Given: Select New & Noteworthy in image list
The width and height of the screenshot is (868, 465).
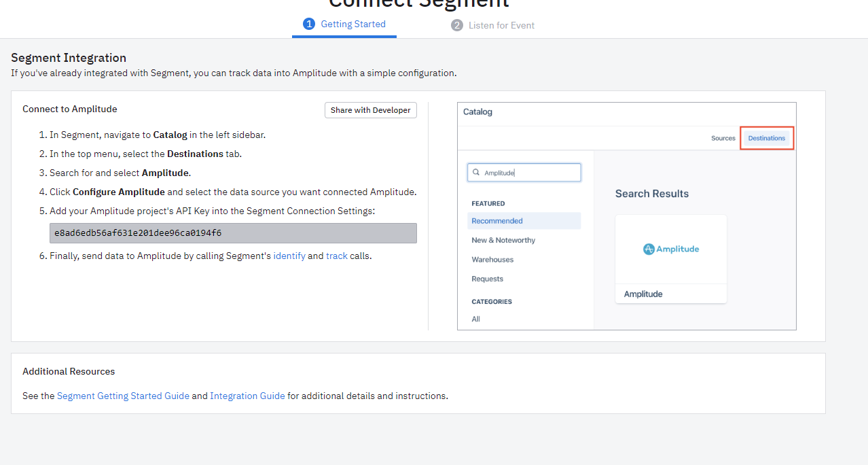Looking at the screenshot, I should (x=503, y=240).
